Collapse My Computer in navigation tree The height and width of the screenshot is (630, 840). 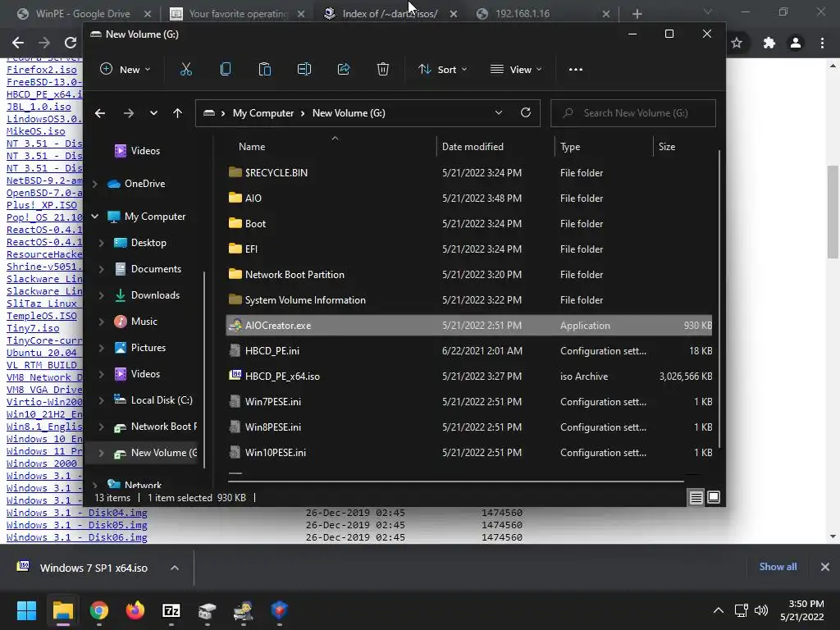click(x=95, y=217)
